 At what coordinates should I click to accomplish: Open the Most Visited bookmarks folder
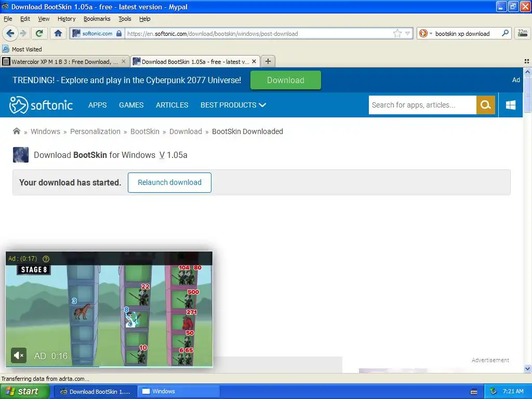coord(22,49)
